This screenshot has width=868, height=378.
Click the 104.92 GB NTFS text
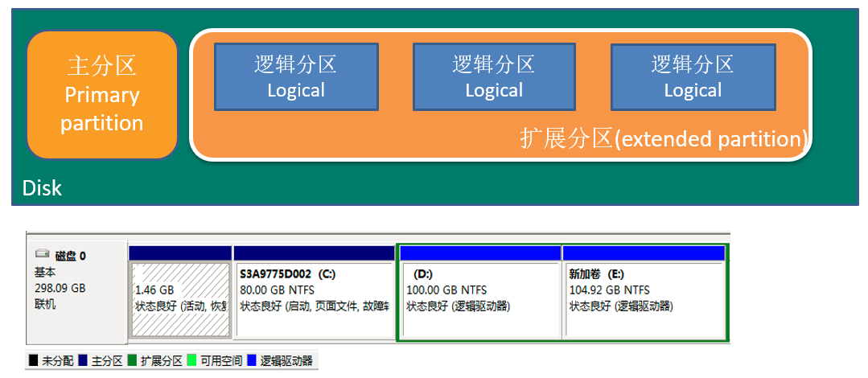tap(610, 290)
